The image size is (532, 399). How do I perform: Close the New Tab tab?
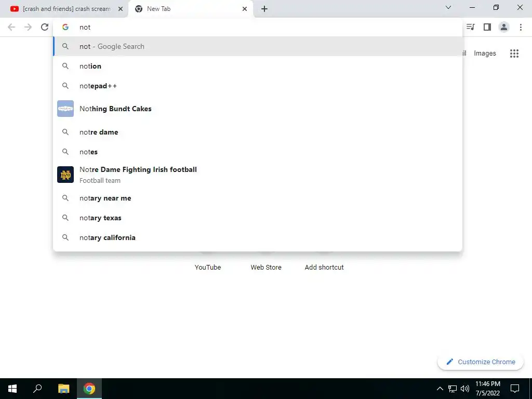[x=245, y=9]
